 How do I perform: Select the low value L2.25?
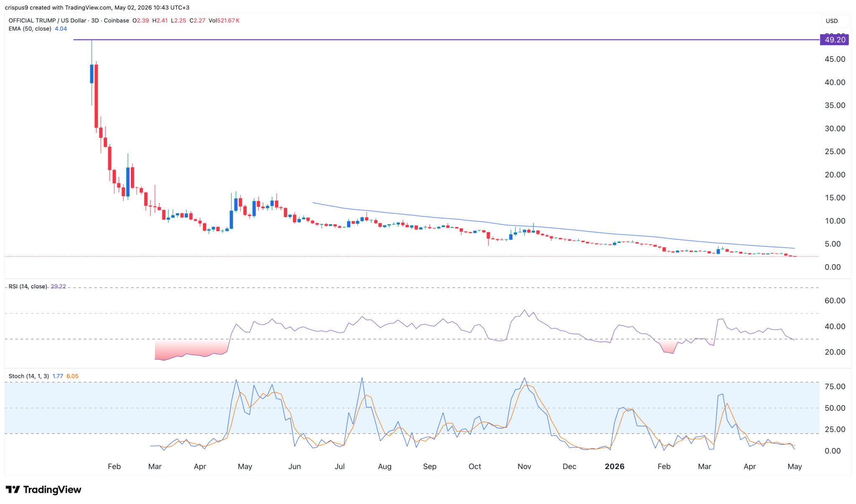pos(178,20)
